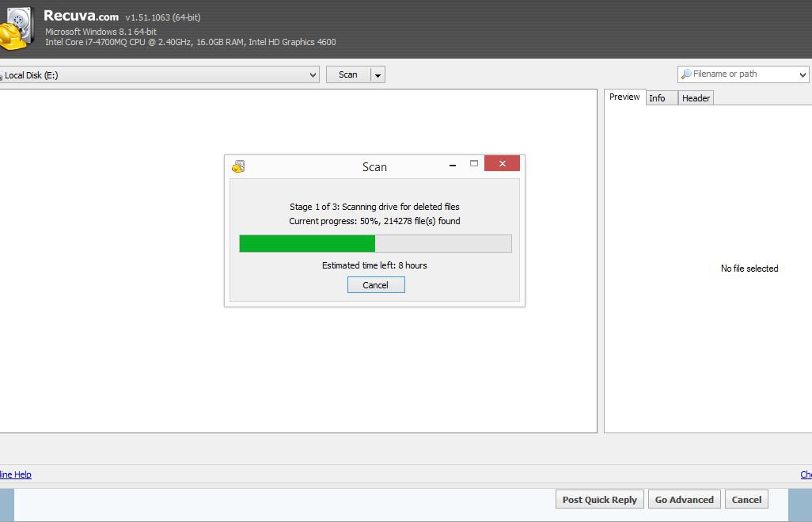This screenshot has width=812, height=522.
Task: Click 'Estimated time left: 8 hours' text
Action: (374, 265)
